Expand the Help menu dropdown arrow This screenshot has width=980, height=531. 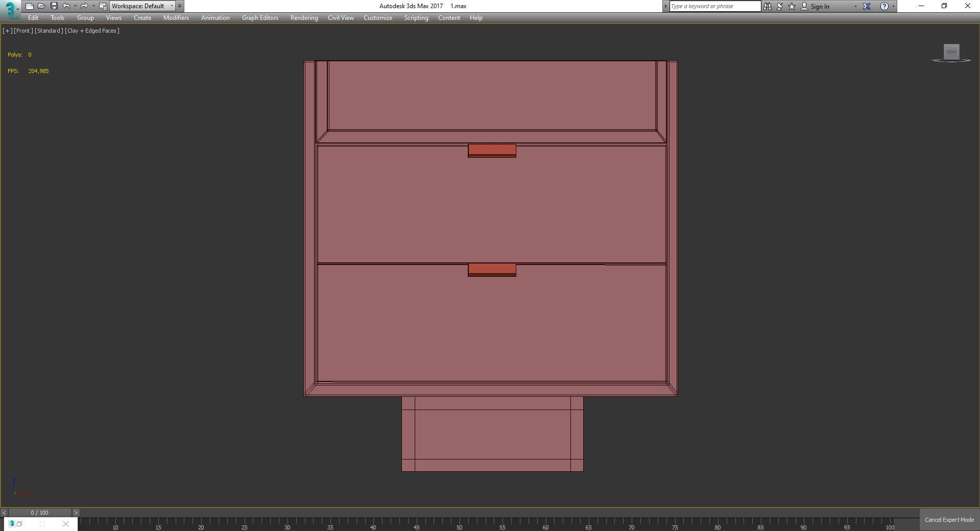point(893,6)
